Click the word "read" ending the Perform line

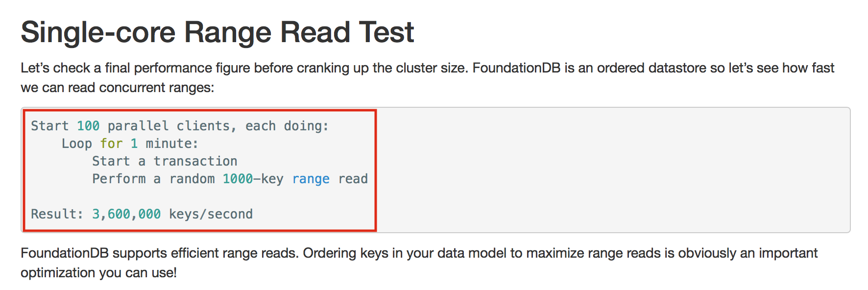point(353,179)
